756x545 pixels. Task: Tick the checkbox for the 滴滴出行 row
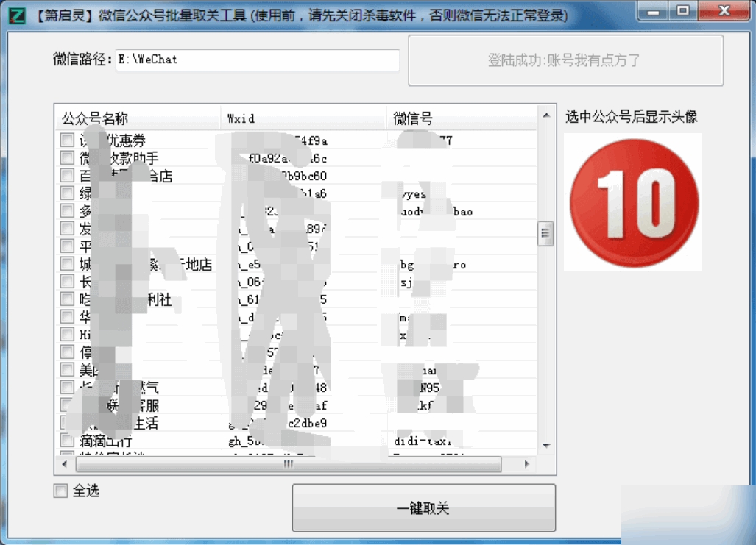tap(67, 440)
